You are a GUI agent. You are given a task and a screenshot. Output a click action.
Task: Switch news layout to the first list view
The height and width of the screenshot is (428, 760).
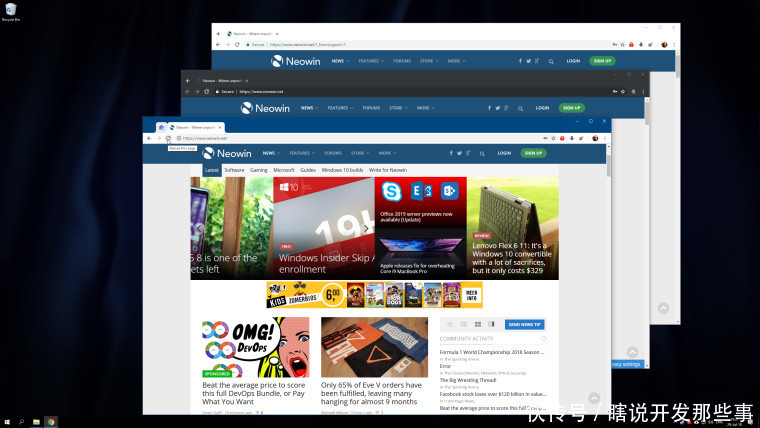click(450, 324)
